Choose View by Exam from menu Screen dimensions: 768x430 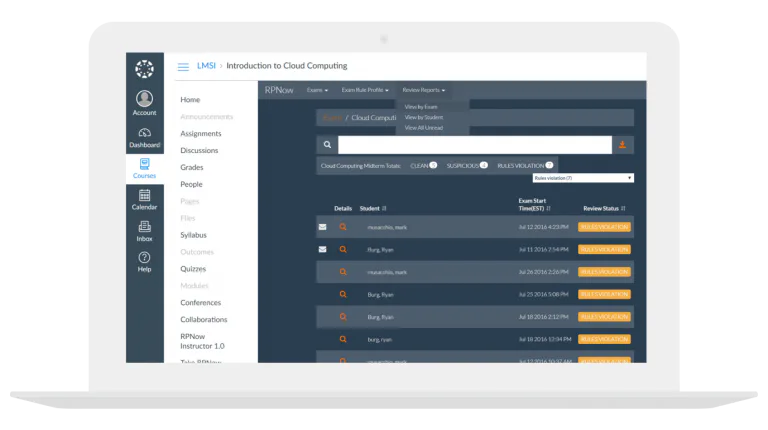click(x=421, y=107)
